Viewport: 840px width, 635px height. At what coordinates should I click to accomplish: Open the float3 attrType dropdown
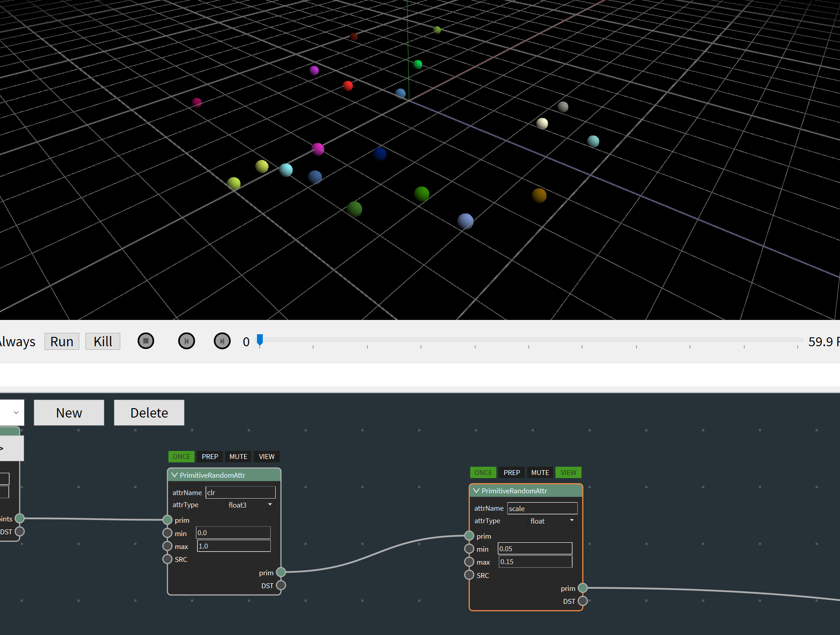[x=251, y=505]
